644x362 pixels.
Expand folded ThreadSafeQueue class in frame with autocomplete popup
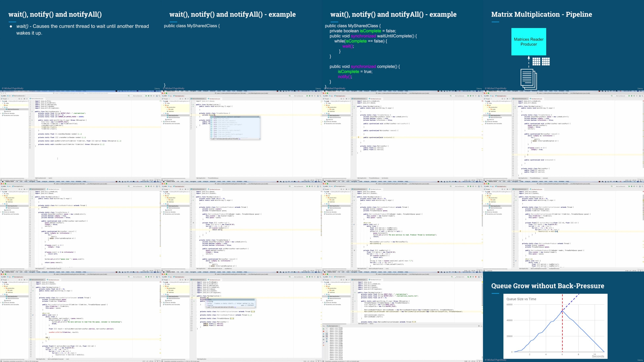pos(232,319)
